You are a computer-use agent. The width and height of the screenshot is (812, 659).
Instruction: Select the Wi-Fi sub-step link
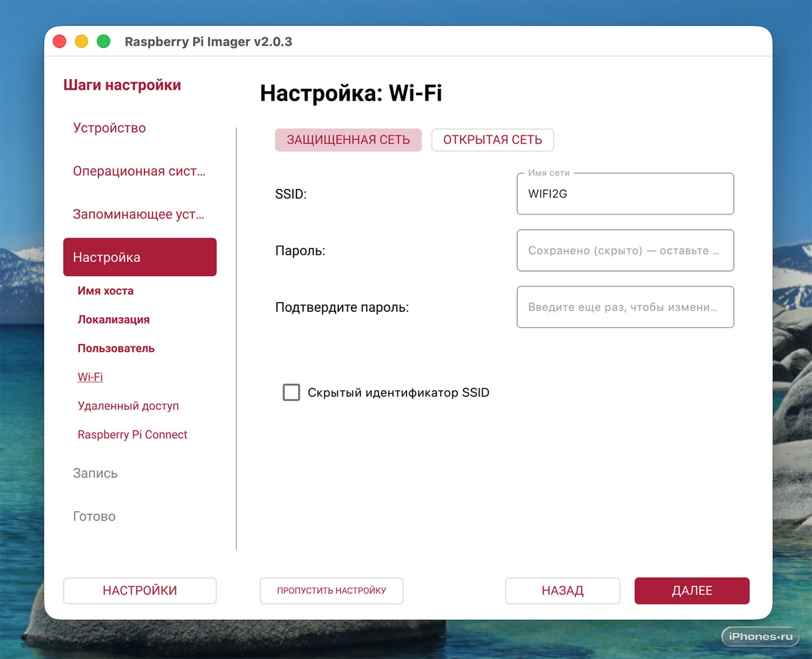(x=90, y=377)
